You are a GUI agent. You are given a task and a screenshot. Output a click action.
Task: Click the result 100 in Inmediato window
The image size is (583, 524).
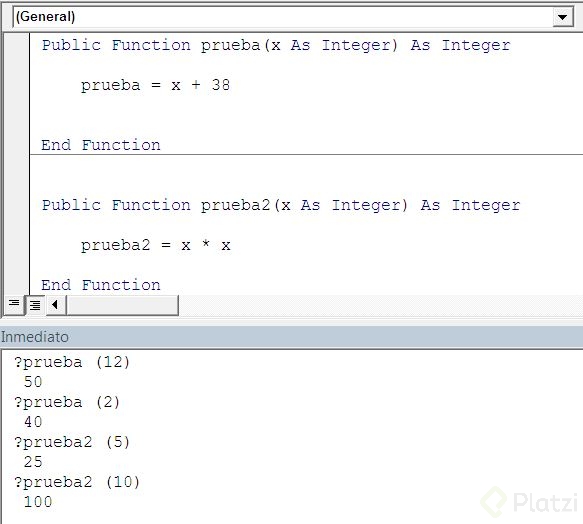click(38, 502)
